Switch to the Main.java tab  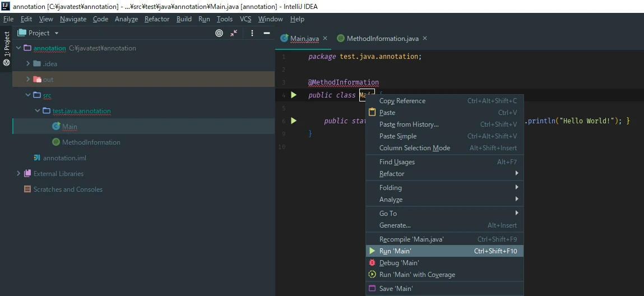pyautogui.click(x=304, y=38)
